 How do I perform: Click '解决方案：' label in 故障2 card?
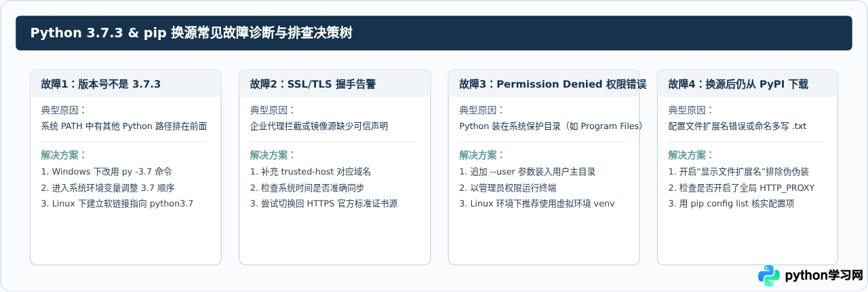[273, 156]
